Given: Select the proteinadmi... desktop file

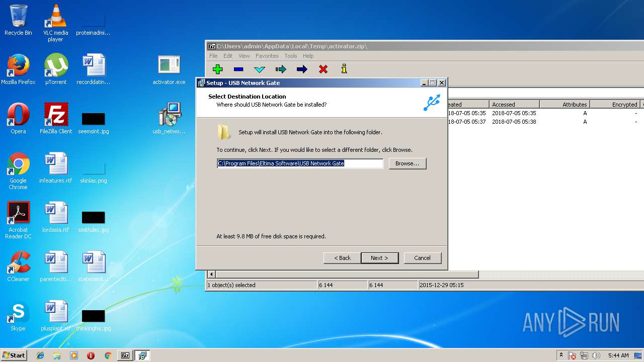Looking at the screenshot, I should [x=94, y=23].
